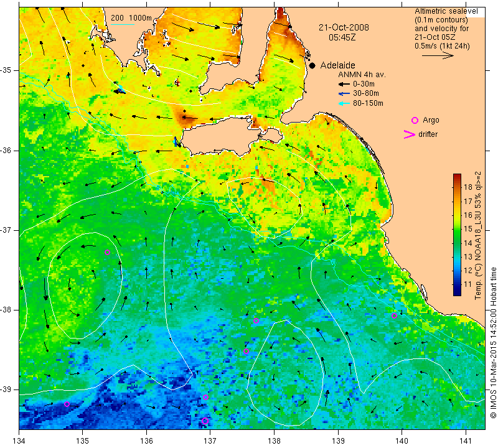Click the Argo float circle near 134.75E, 39.2S
This screenshot has width=498, height=448.
click(x=67, y=404)
